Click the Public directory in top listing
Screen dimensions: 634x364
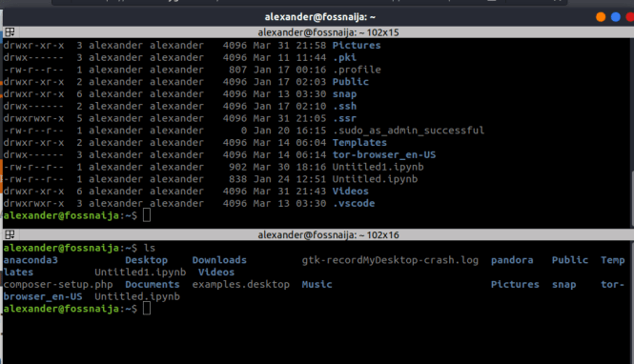[x=350, y=82]
